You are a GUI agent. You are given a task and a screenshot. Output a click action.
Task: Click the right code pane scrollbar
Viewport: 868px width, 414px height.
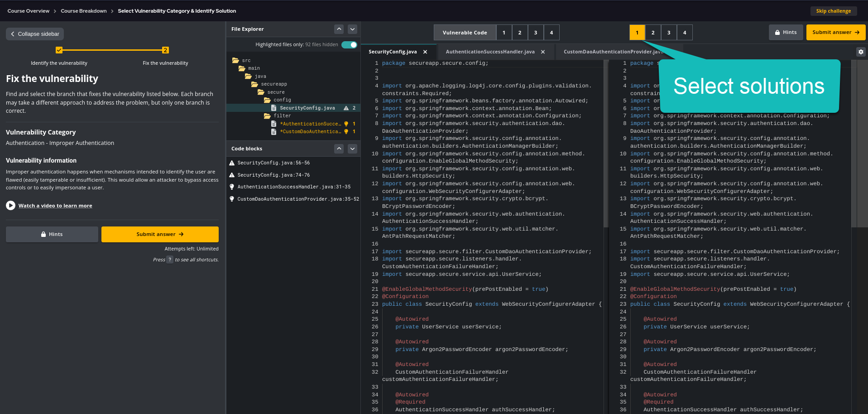pyautogui.click(x=854, y=144)
